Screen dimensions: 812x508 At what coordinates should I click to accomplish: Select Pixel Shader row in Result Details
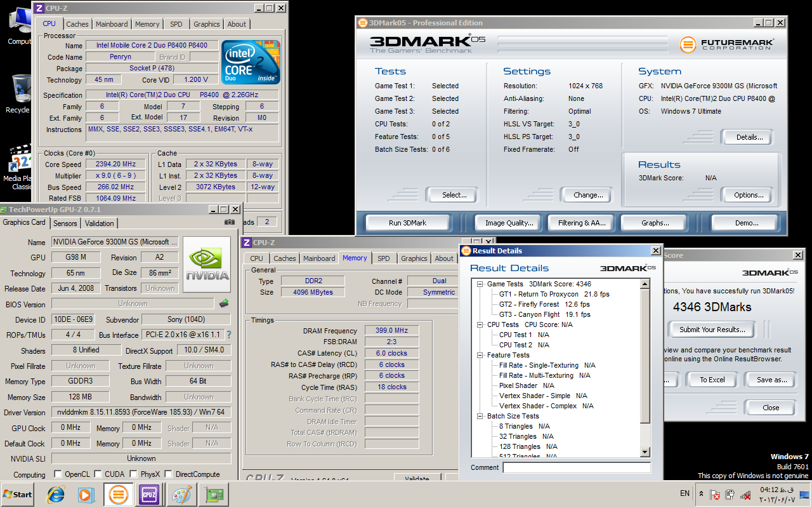527,385
